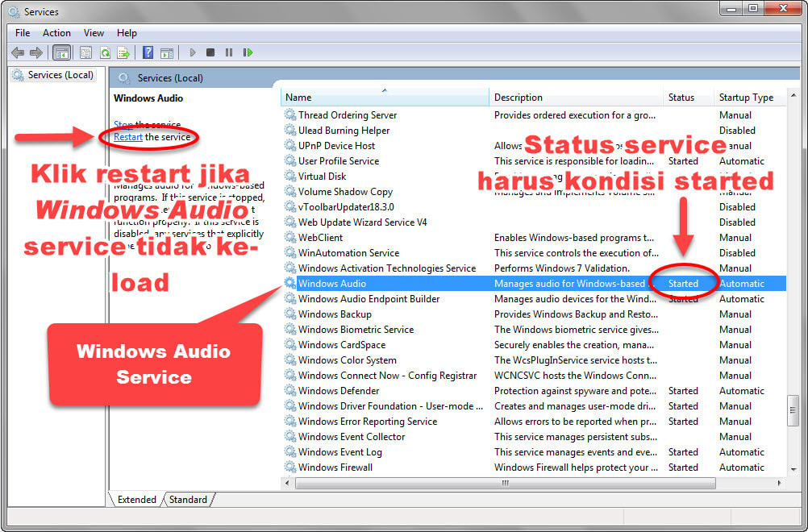The image size is (808, 532).
Task: Click the gear icon beside Windows Defender
Action: click(290, 391)
